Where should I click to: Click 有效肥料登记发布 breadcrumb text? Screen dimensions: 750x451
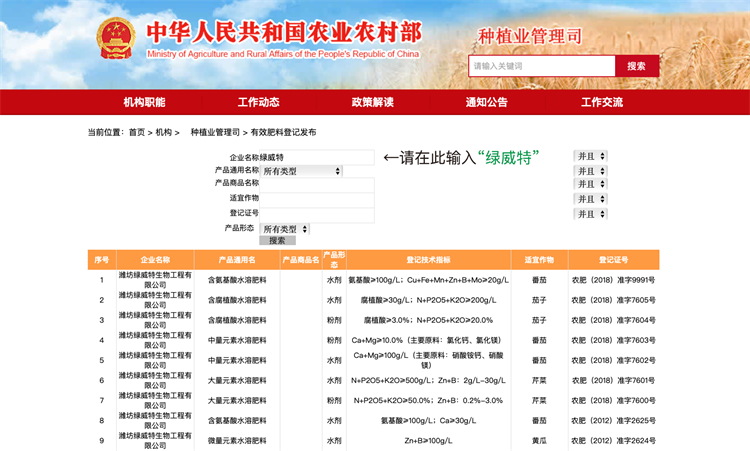283,132
